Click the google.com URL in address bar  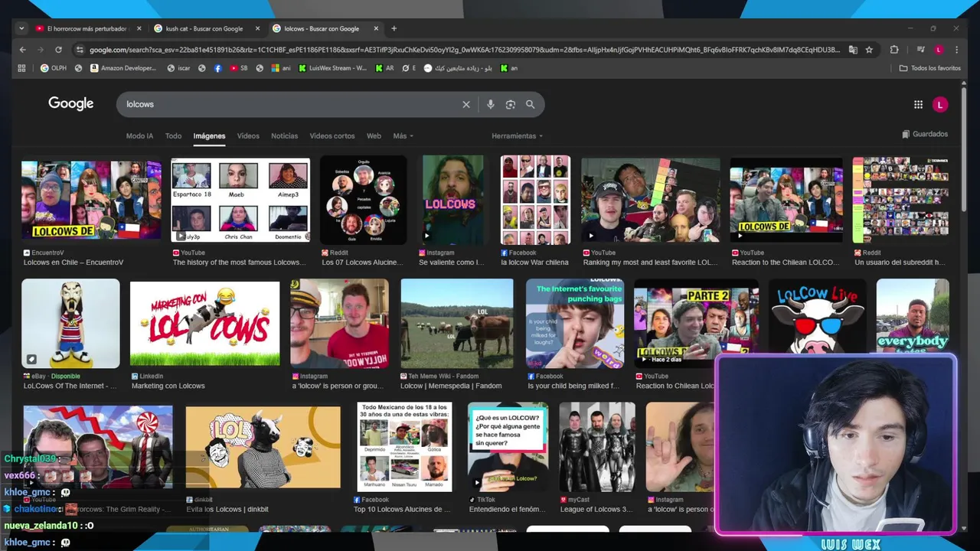(x=464, y=50)
